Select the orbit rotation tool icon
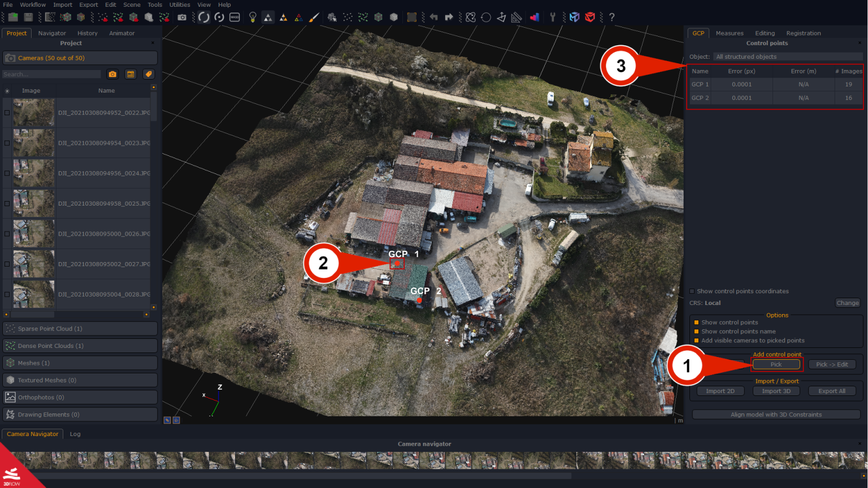This screenshot has width=868, height=488. pyautogui.click(x=203, y=17)
